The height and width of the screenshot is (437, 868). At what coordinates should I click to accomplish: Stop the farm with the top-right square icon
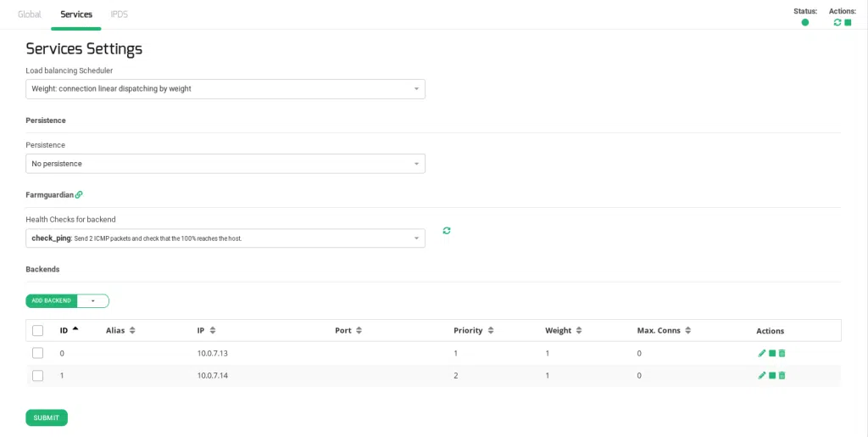pyautogui.click(x=848, y=22)
